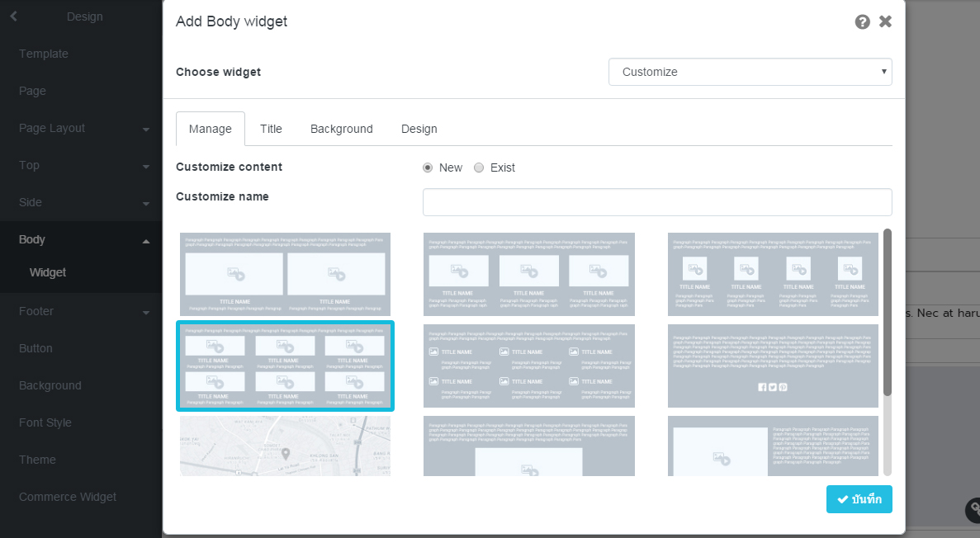Viewport: 980px width, 538px height.
Task: Choose the three-column image layout thumbnail
Action: point(529,274)
